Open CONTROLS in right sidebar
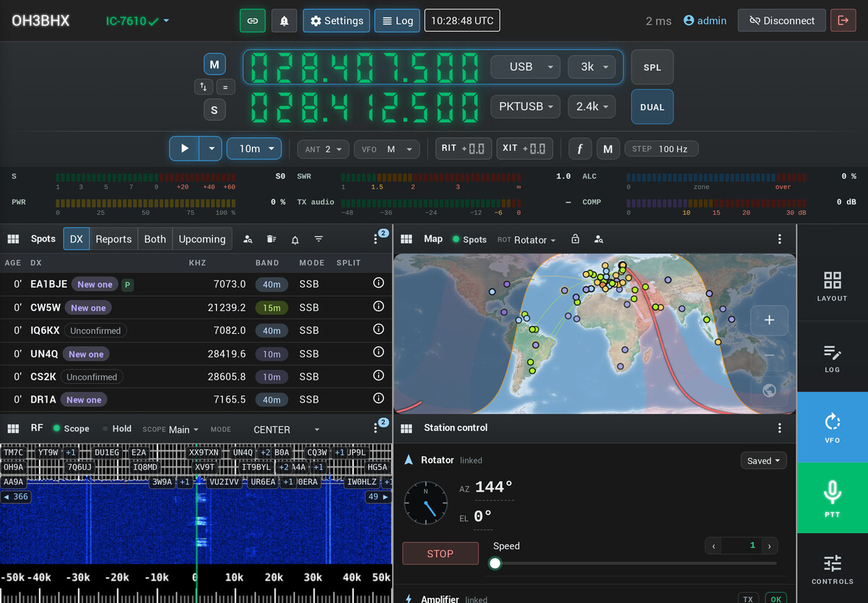Viewport: 868px width, 603px height. (x=833, y=570)
